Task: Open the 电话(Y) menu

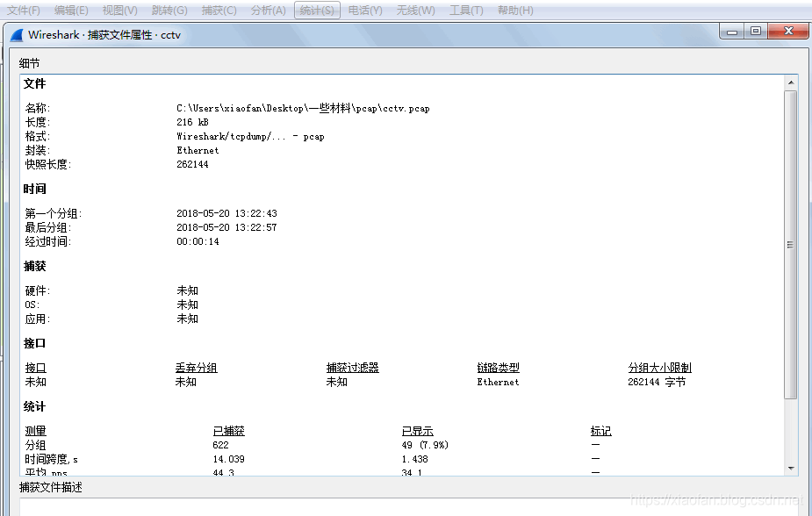Action: 365,11
